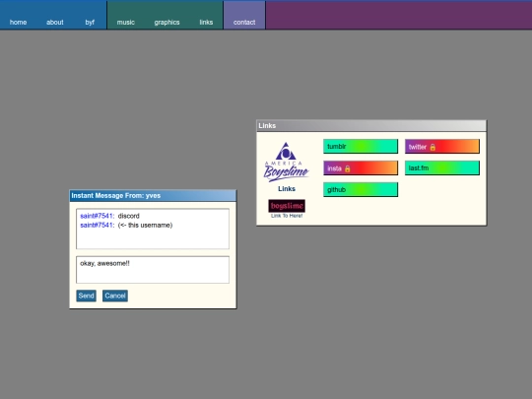Click the boyslime site badge image
532x399 pixels.
click(x=287, y=206)
